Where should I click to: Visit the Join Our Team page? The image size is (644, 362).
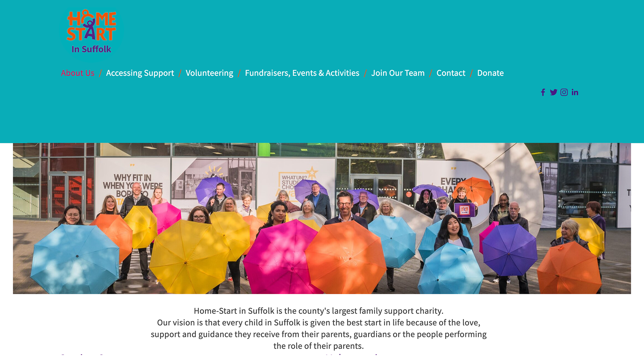tap(398, 73)
